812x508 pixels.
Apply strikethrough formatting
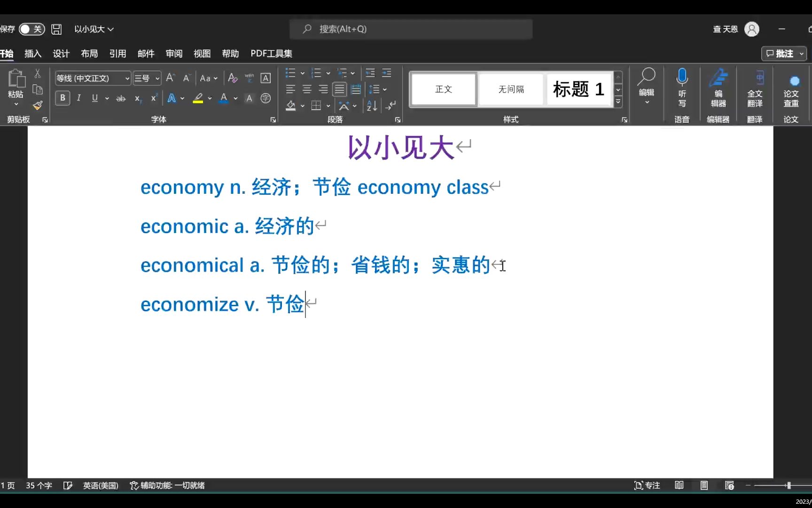(121, 98)
